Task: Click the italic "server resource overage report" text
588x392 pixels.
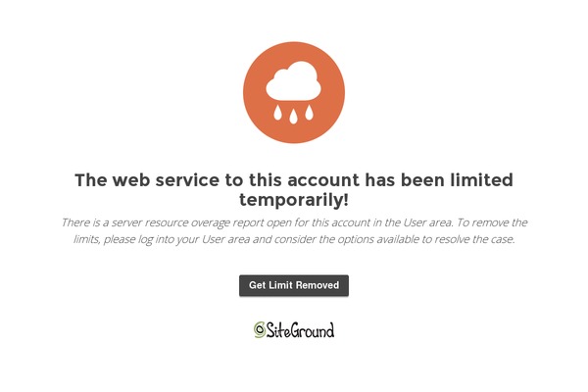Action: point(169,222)
